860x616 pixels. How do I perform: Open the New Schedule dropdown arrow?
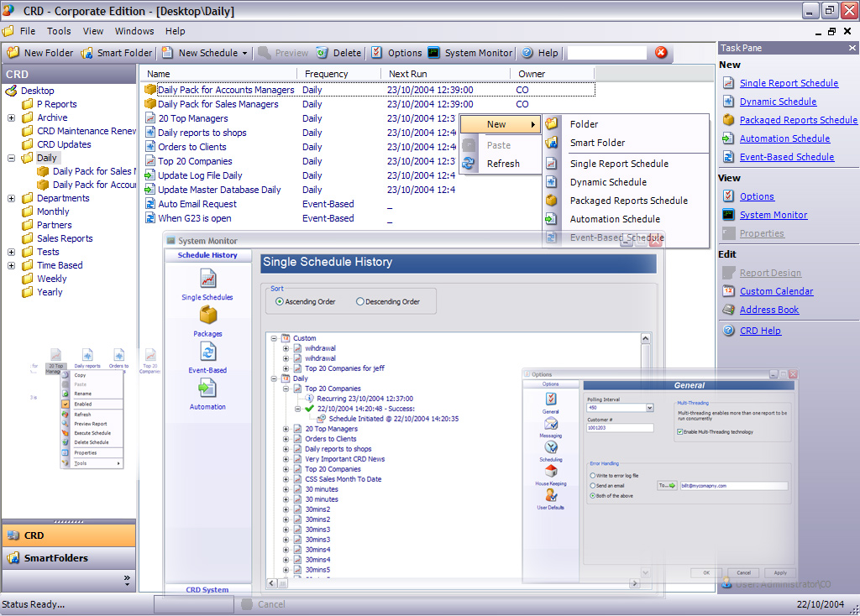(244, 53)
